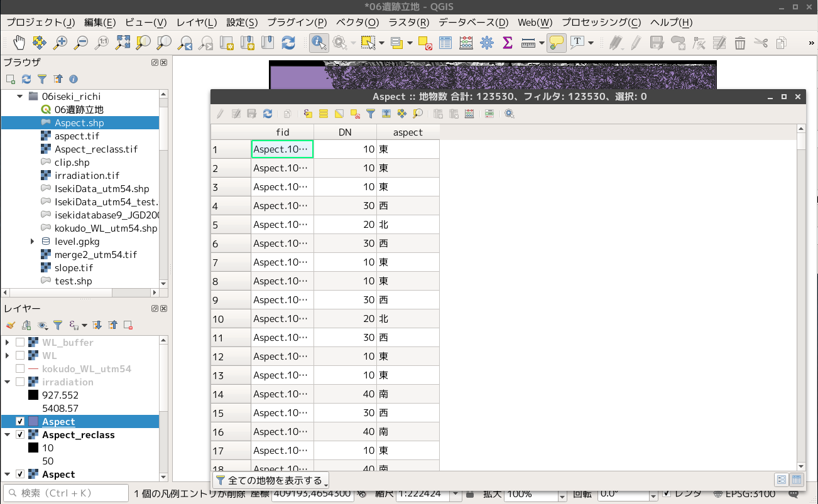Click Zoom Full extent arrows icon
The height and width of the screenshot is (504, 818).
[x=123, y=43]
